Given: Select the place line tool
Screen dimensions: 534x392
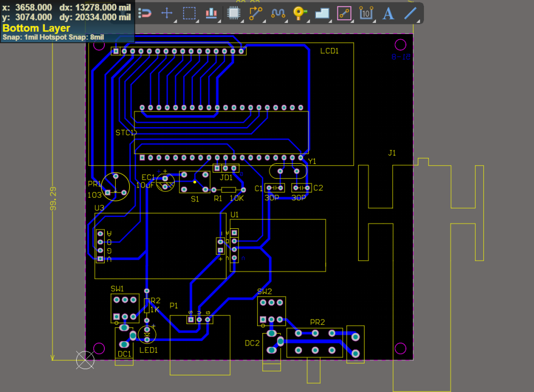Looking at the screenshot, I should point(411,13).
